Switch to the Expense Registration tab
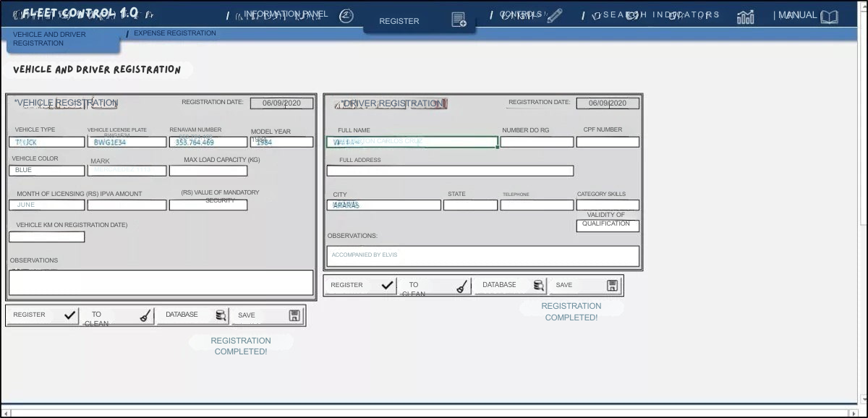This screenshot has height=418, width=868. [174, 33]
